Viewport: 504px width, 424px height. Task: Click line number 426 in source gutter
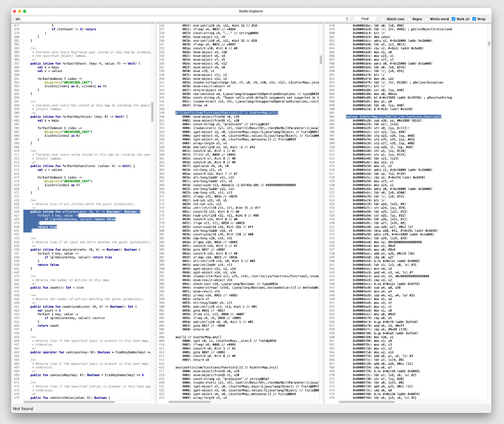click(17, 212)
